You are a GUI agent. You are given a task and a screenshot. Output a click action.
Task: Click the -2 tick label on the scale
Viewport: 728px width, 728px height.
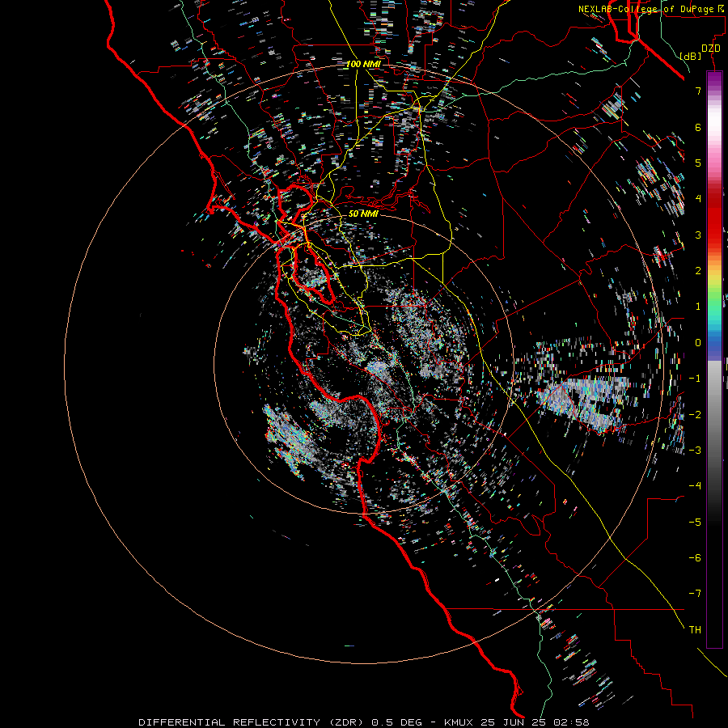tap(695, 415)
